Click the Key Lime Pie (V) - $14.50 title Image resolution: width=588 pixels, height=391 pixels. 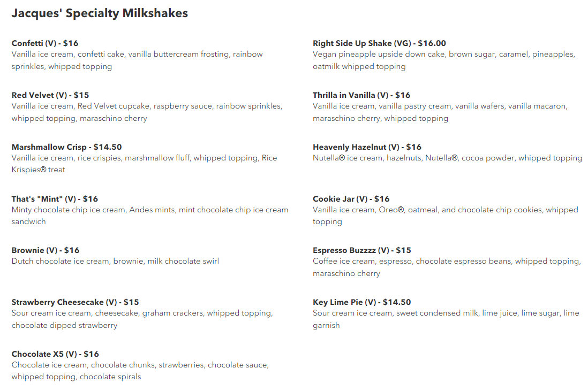[362, 302]
